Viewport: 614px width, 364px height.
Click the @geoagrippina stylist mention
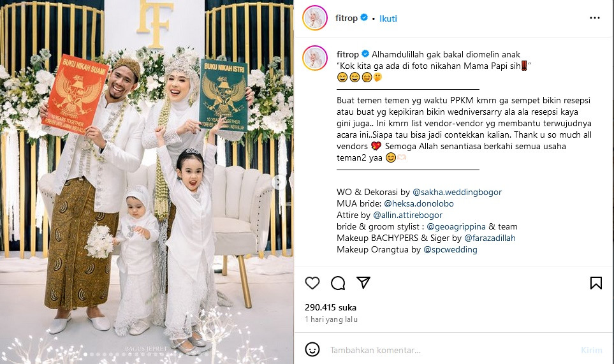tap(456, 226)
